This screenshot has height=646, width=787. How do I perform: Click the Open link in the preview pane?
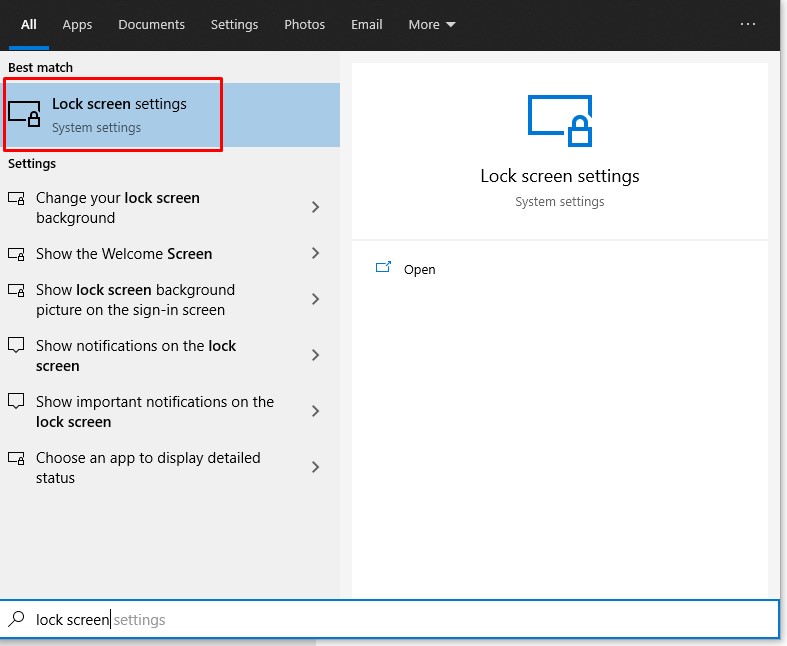tap(419, 269)
